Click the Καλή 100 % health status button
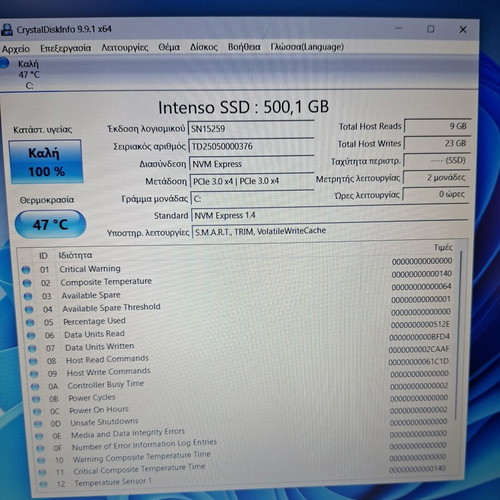 46,162
